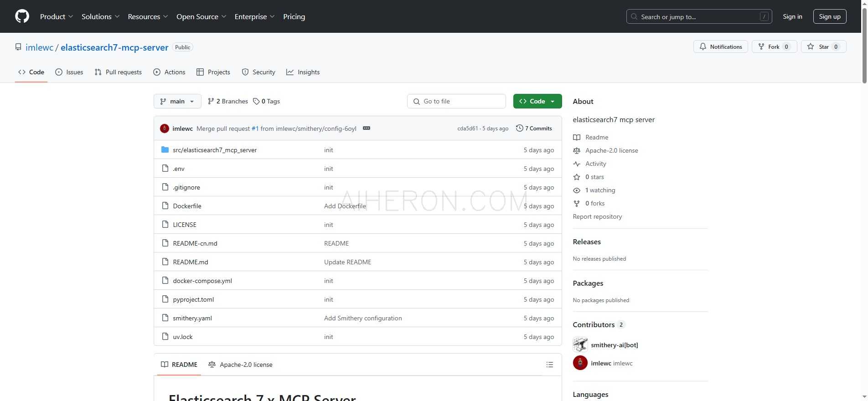Screen dimensions: 868x401
Task: Click the Dockerfile file icon
Action: 165,206
